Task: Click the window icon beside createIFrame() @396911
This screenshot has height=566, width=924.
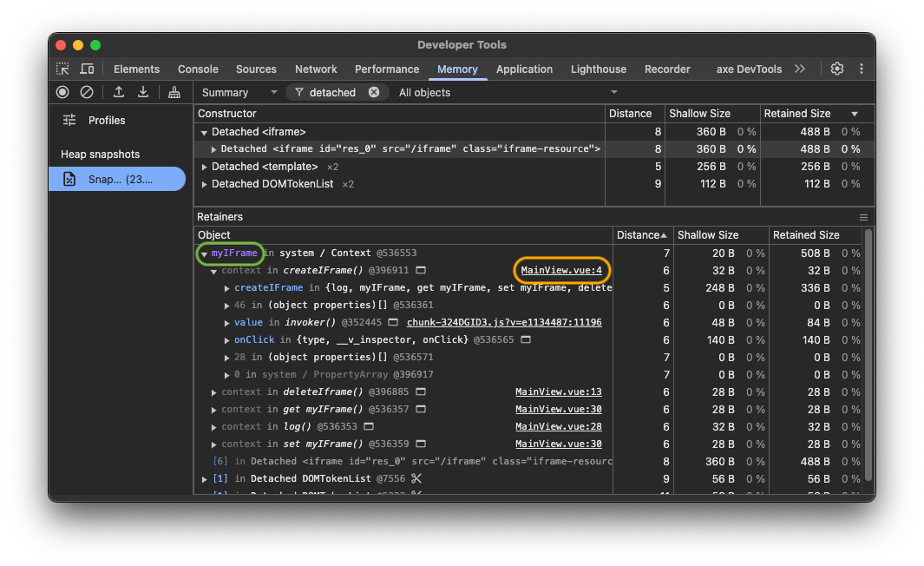Action: (421, 270)
